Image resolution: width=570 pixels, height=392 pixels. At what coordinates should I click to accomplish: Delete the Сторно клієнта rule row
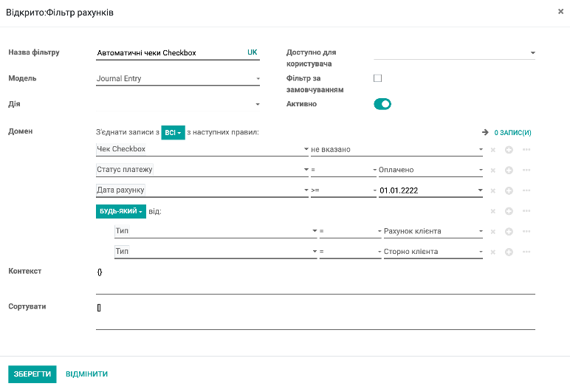pos(493,252)
